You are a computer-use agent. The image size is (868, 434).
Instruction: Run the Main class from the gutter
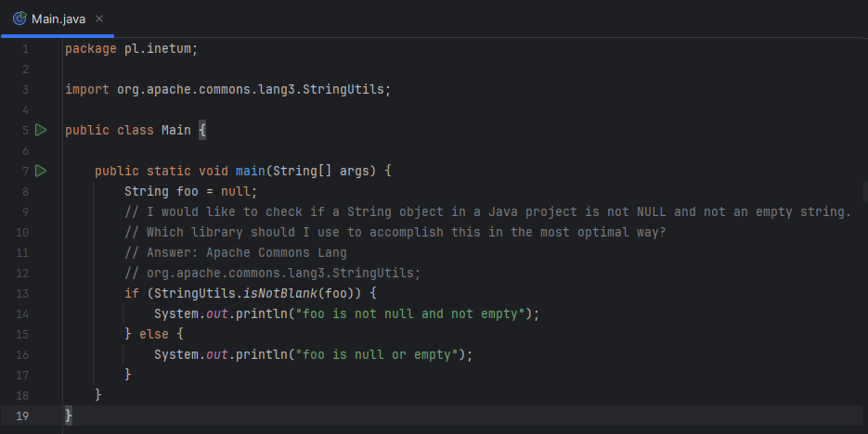pos(40,130)
